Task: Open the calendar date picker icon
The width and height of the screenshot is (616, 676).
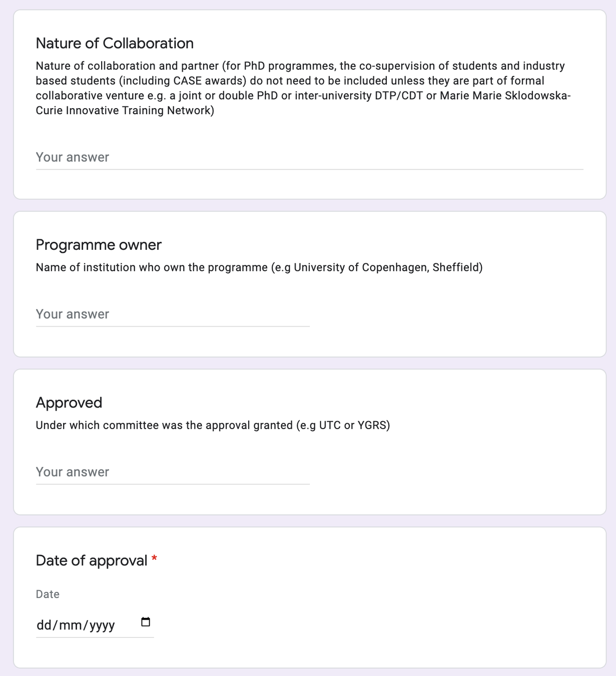Action: [146, 622]
